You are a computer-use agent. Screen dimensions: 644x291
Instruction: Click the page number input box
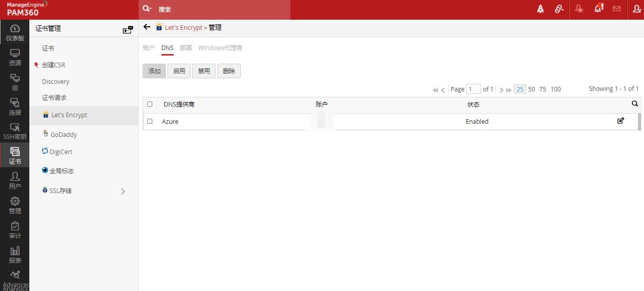474,89
